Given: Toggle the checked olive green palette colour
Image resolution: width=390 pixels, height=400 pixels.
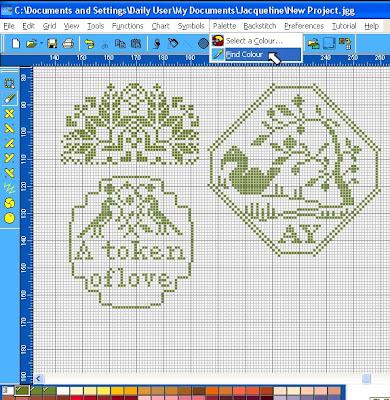Looking at the screenshot, I should coord(23,391).
